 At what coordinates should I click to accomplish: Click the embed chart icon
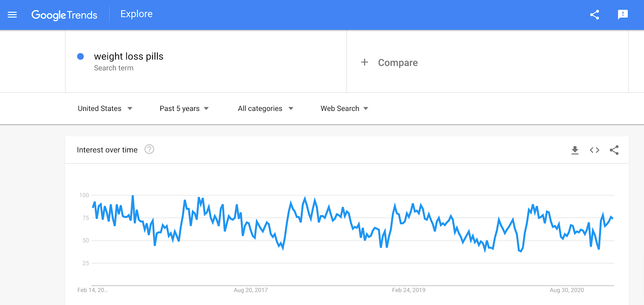tap(594, 150)
